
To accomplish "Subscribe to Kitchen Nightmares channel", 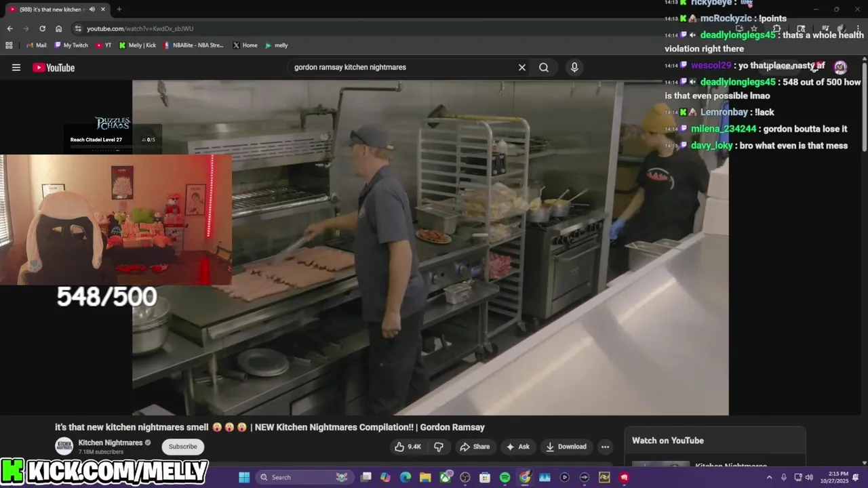I will pos(182,447).
